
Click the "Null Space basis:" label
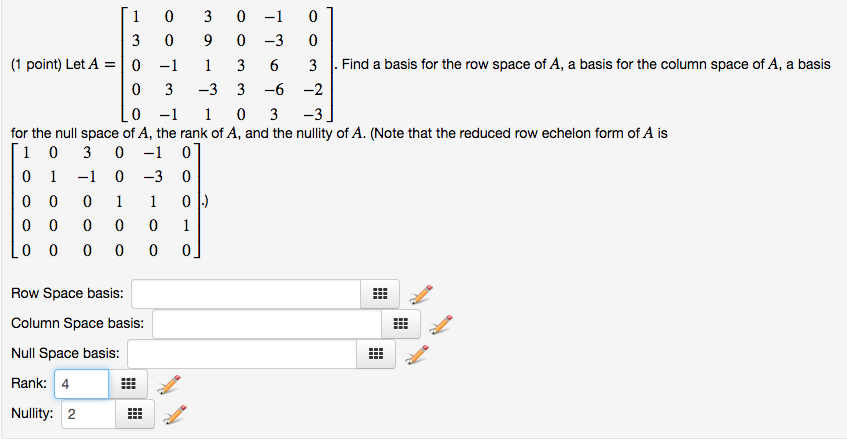coord(66,354)
